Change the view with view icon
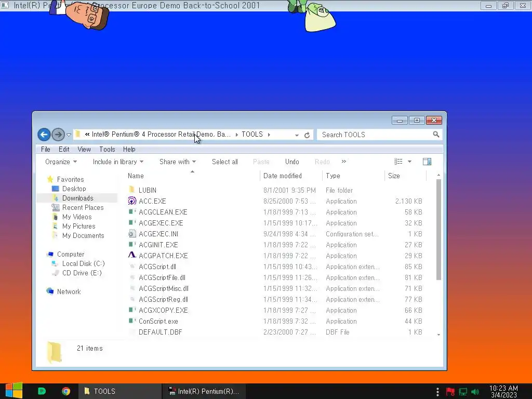The height and width of the screenshot is (399, 532). [x=398, y=162]
